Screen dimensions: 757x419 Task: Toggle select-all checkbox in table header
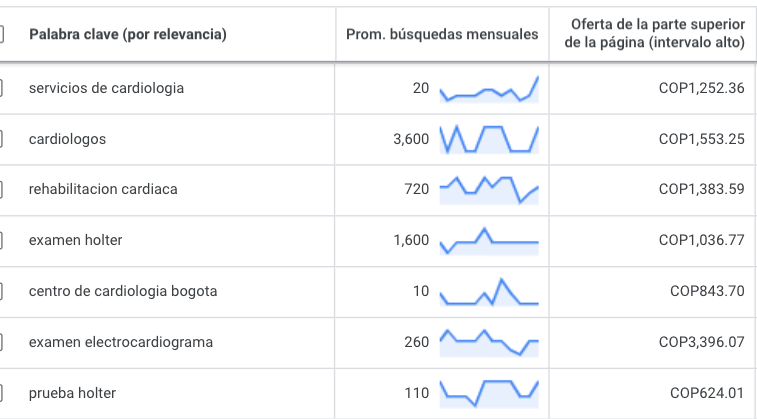click(x=1, y=34)
